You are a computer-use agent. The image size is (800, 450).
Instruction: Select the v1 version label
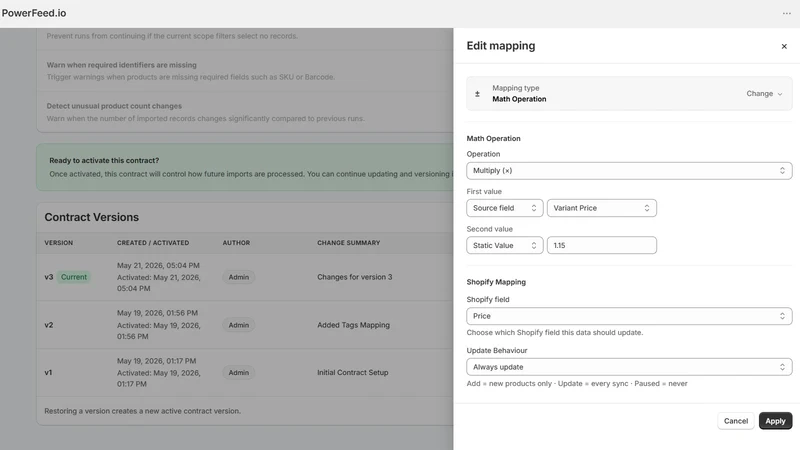(48, 372)
